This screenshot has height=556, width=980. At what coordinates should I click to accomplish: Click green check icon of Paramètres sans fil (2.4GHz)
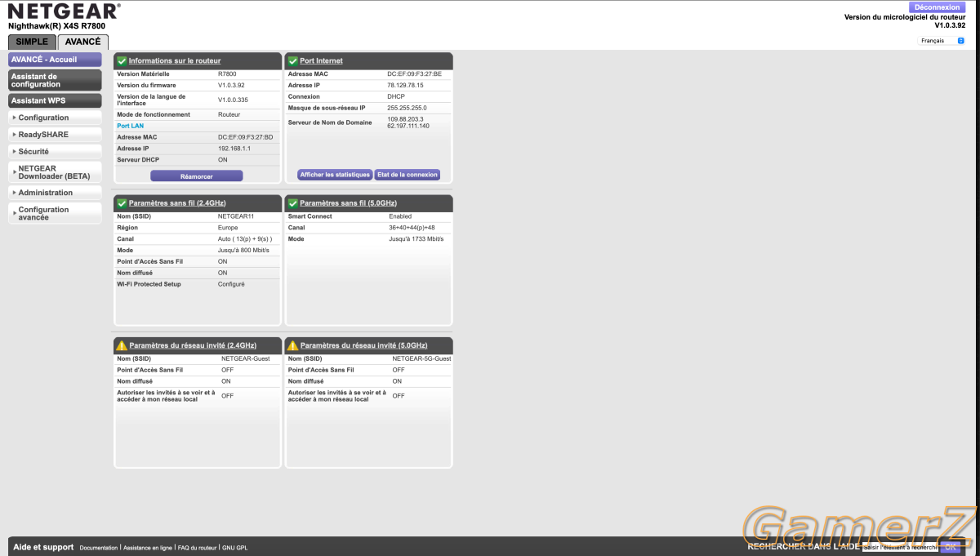(122, 202)
